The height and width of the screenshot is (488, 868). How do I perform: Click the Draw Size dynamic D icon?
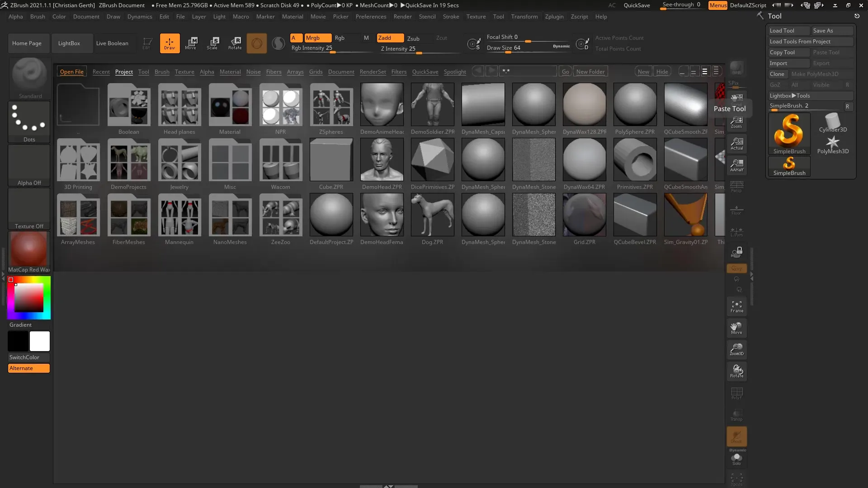[582, 44]
